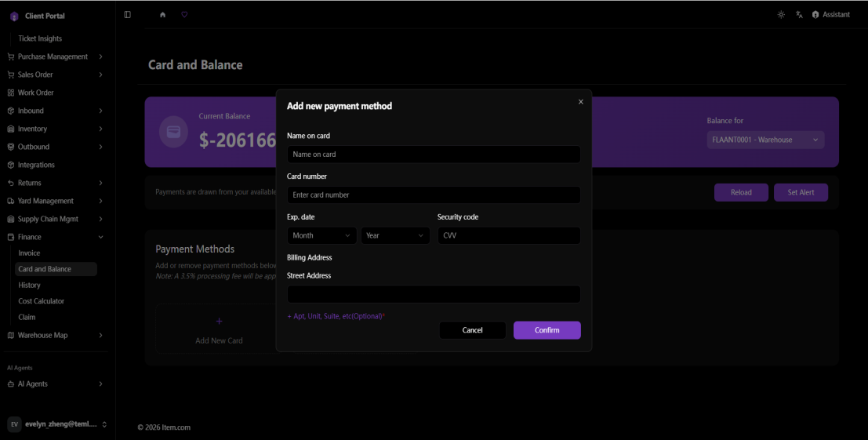The image size is (868, 440).
Task: Open Ticket Insights in sidebar
Action: (x=40, y=38)
